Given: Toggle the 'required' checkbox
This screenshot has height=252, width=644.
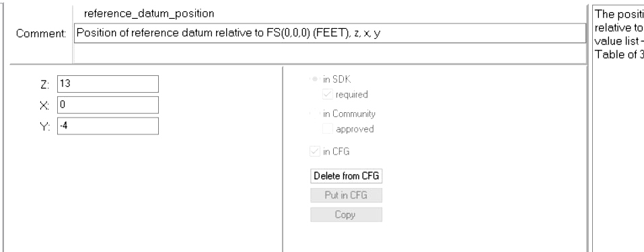Looking at the screenshot, I should [327, 95].
